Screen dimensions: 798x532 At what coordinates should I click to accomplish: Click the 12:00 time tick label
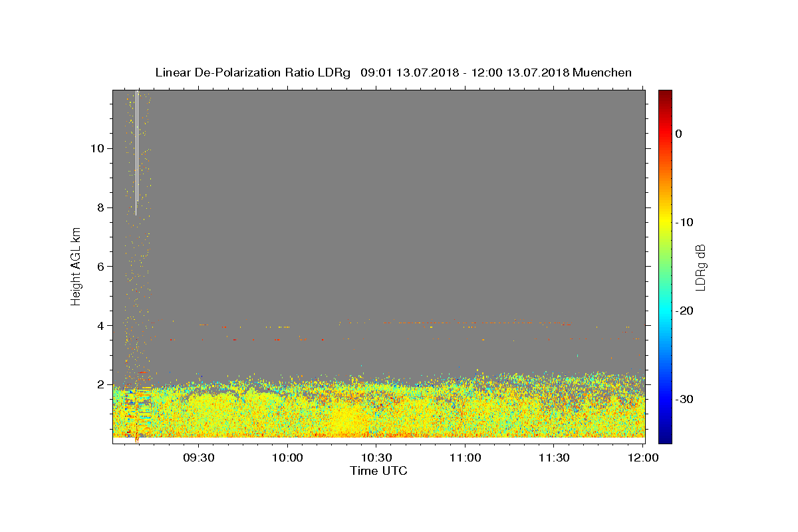coord(642,458)
